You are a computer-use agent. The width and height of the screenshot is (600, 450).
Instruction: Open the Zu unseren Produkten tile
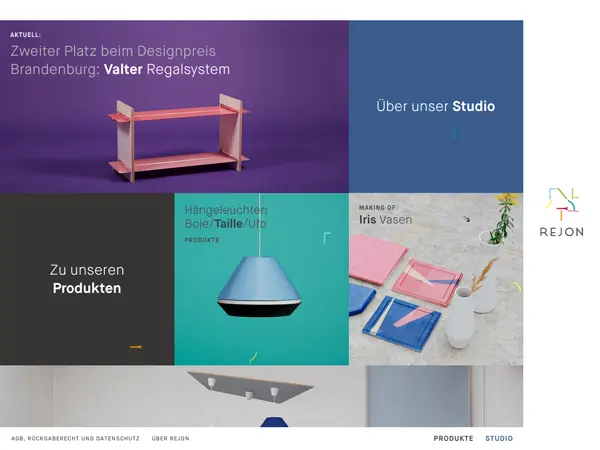(x=87, y=279)
